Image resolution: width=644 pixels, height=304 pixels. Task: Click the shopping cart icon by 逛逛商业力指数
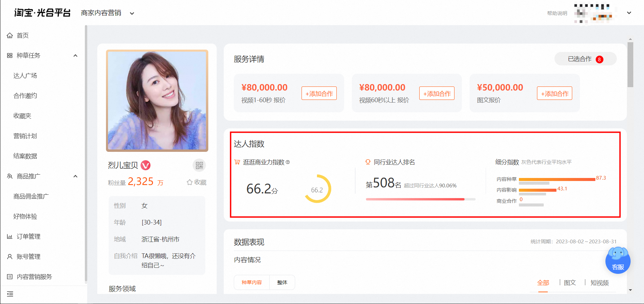[x=237, y=162]
